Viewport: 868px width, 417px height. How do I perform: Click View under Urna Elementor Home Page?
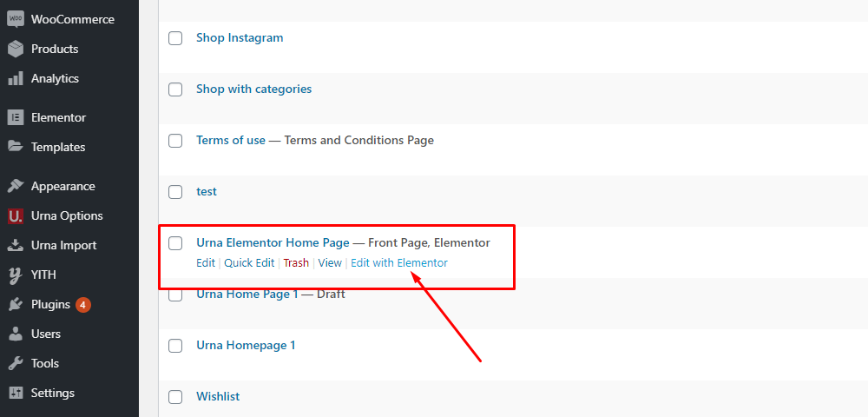(x=330, y=263)
